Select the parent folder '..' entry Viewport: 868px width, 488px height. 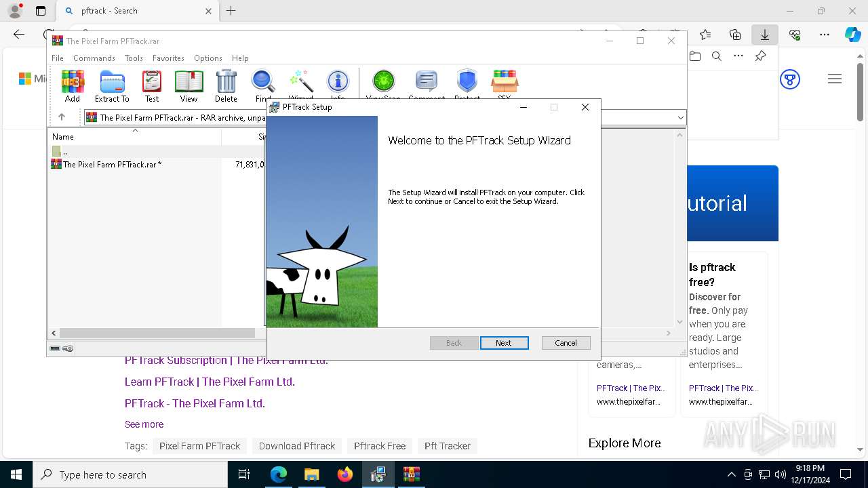point(156,152)
